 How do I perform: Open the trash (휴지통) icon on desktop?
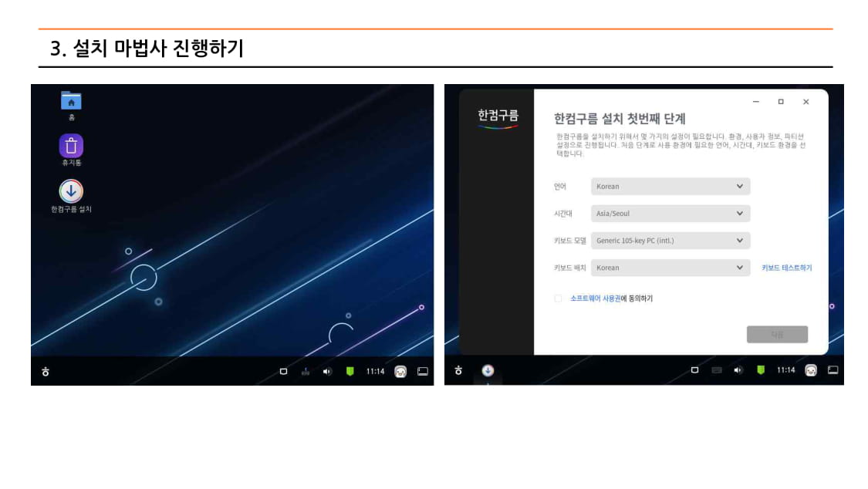[x=71, y=146]
